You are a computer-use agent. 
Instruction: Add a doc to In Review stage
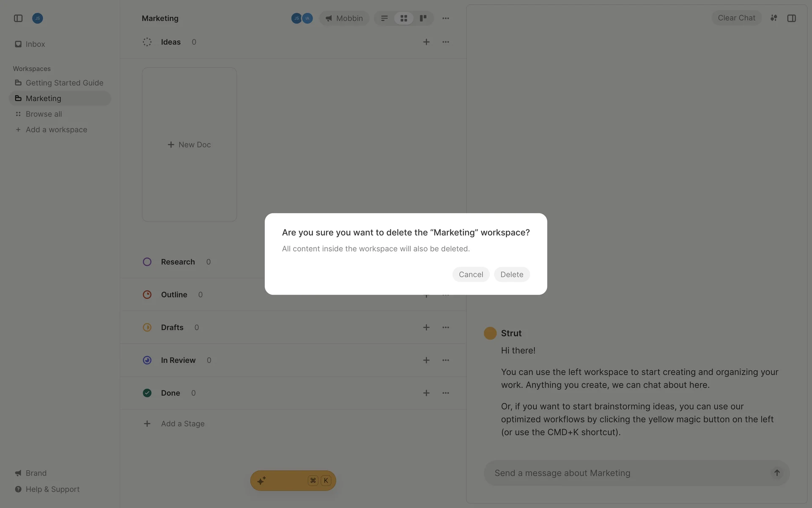(426, 360)
